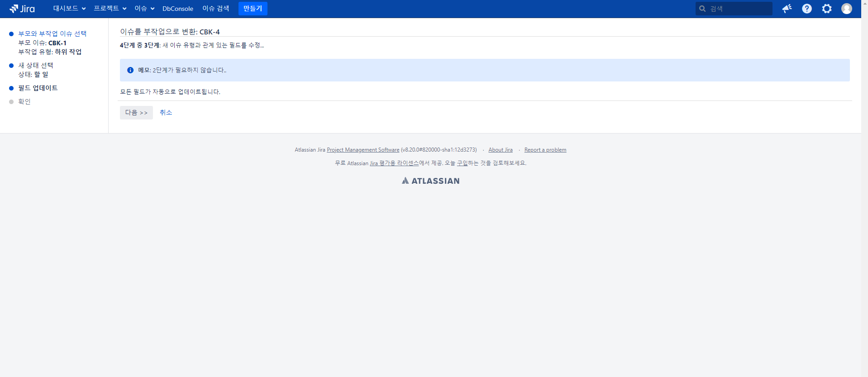Select the 확인 step in sidebar
Image resolution: width=868 pixels, height=377 pixels.
tap(24, 102)
